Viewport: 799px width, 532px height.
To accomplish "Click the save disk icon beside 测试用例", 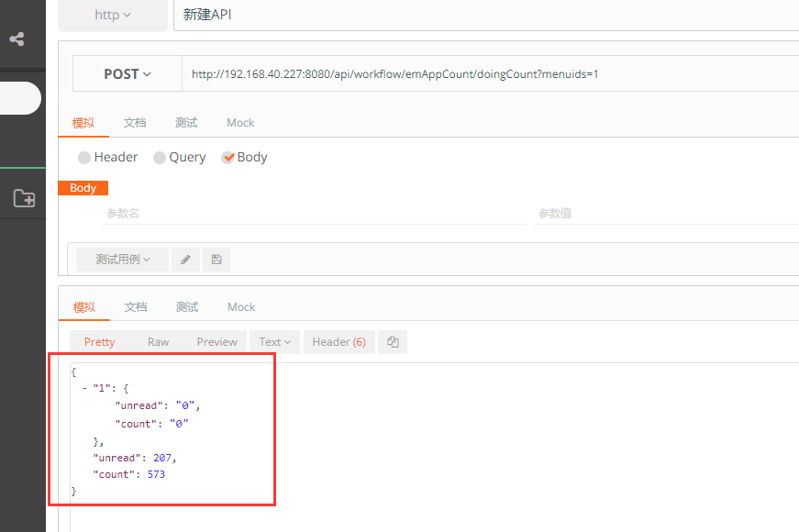I will point(216,260).
